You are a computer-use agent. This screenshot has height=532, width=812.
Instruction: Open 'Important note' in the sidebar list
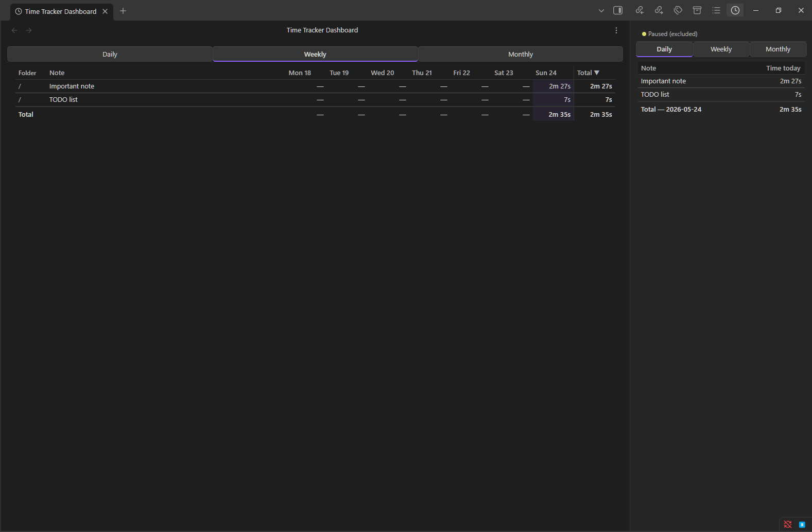click(663, 81)
